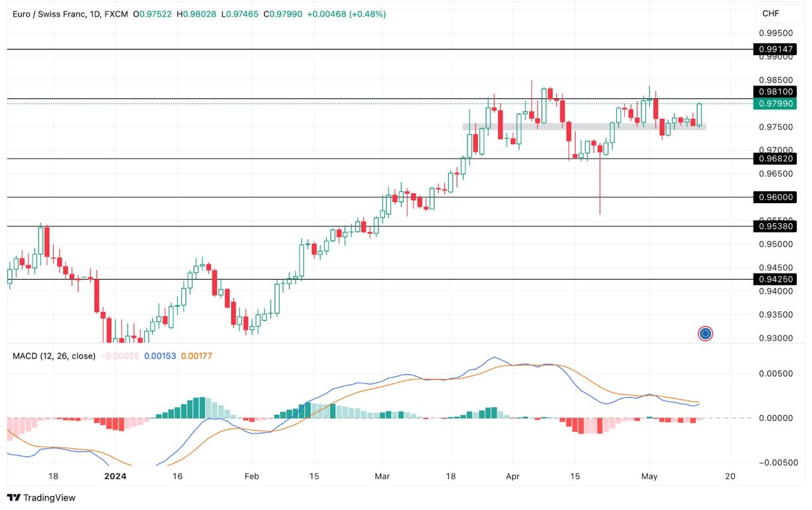This screenshot has width=812, height=510.
Task: Click the support price label 0.96820
Action: (x=777, y=159)
